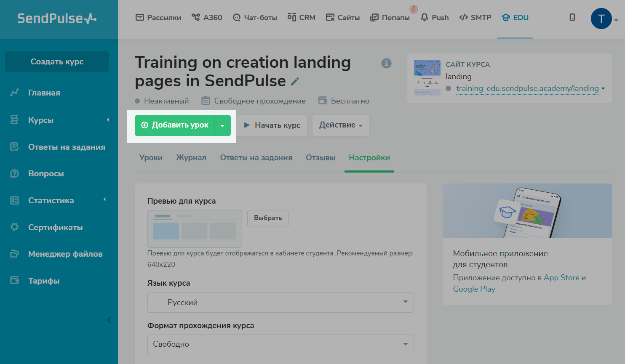Viewport: 625px width, 364px height.
Task: Click the SendPulse logo
Action: pyautogui.click(x=57, y=19)
